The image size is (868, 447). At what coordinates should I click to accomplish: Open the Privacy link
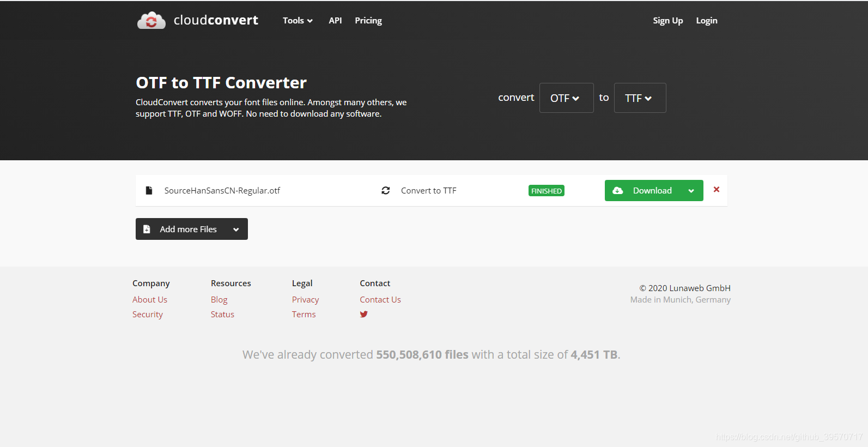[x=305, y=299]
